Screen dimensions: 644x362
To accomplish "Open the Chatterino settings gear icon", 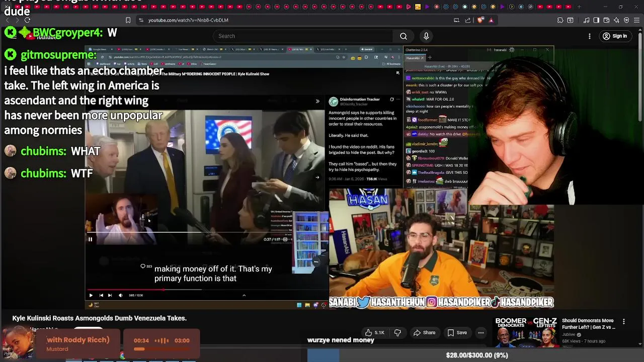I will [512, 50].
